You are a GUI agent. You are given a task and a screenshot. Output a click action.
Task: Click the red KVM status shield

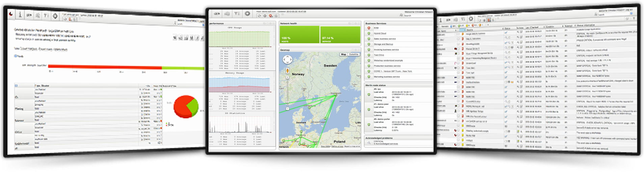coord(369,28)
